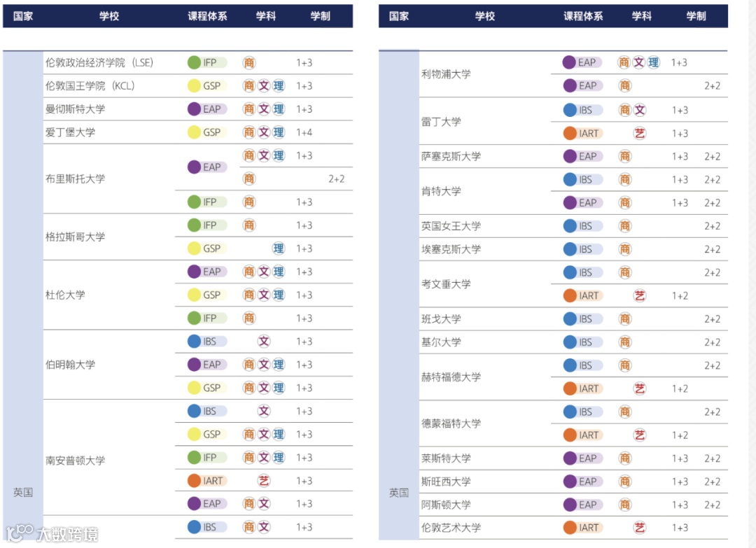Screen dimensions: 756x548
Task: Click the text 伦敦艺术大学
Action: [451, 528]
